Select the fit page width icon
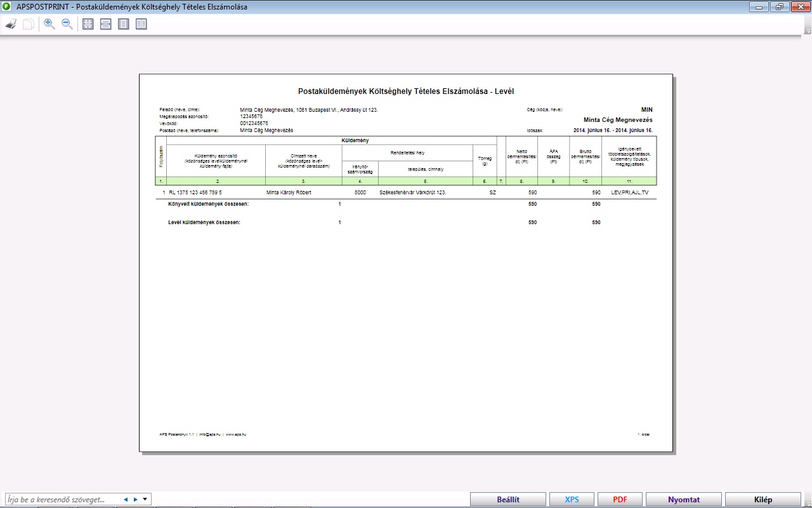The height and width of the screenshot is (508, 812). pos(106,25)
